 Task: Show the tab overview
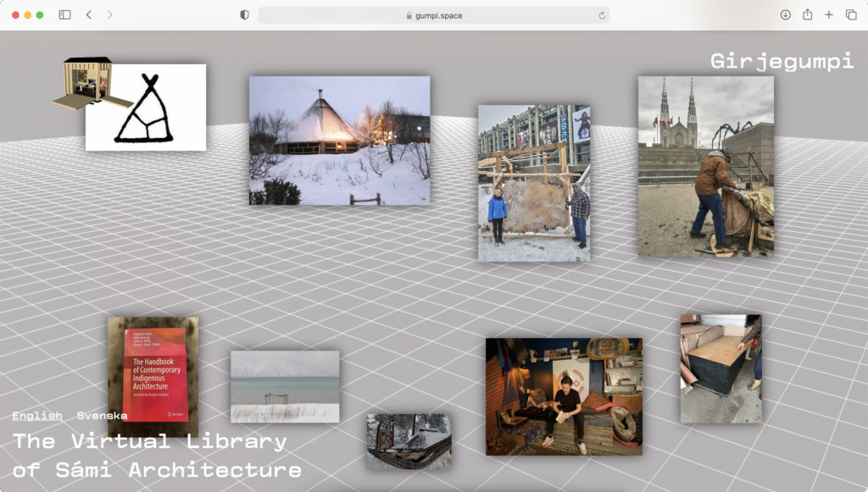point(851,15)
